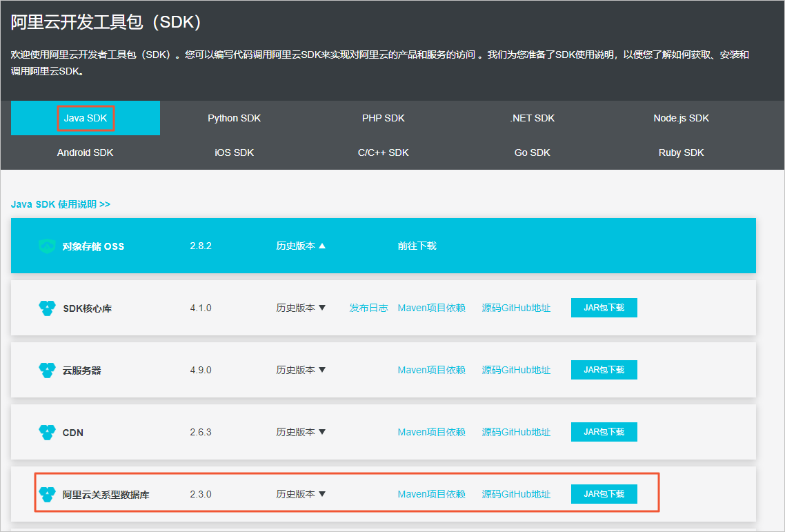Click the 对象存储 OSS product name
785x532 pixels.
(93, 246)
